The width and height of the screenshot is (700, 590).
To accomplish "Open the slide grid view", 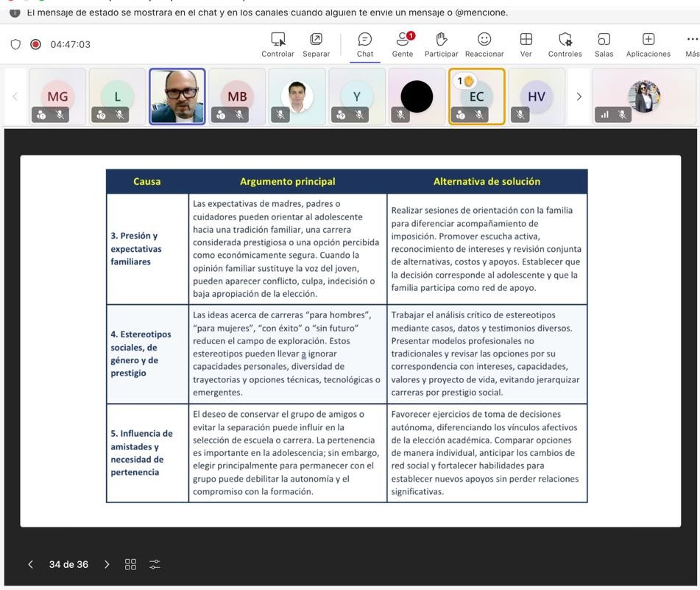I will tap(130, 564).
